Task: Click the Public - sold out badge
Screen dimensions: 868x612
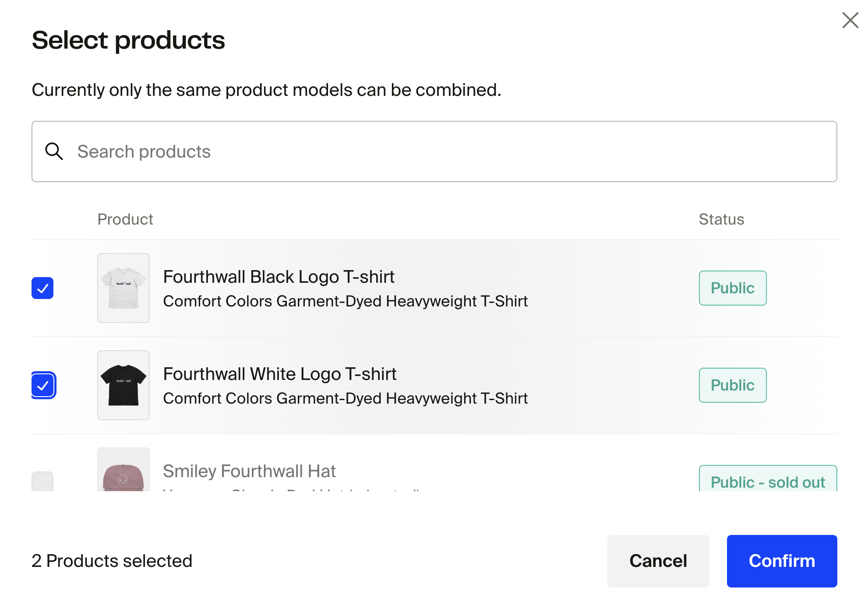Action: [x=767, y=481]
